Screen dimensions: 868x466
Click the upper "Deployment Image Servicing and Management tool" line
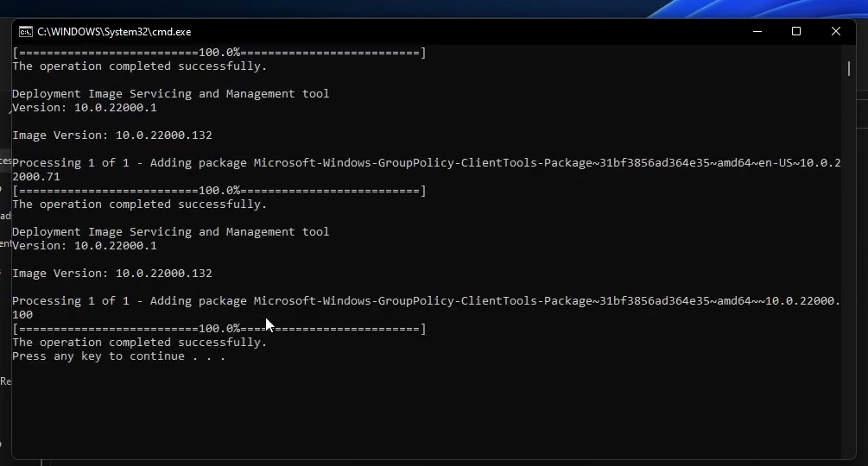pos(170,94)
